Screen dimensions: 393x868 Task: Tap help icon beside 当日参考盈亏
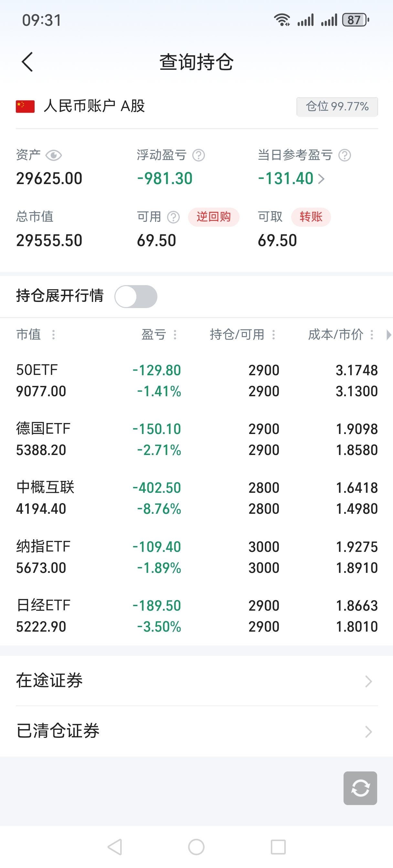[x=345, y=156]
